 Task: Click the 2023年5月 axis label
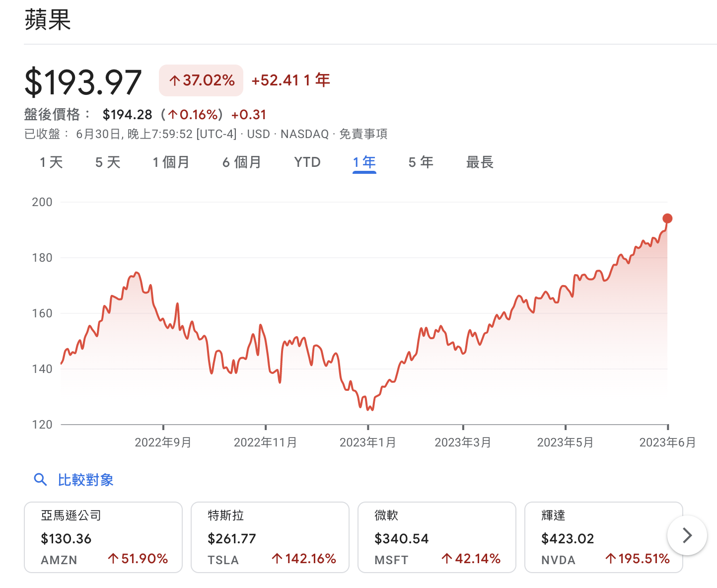[565, 442]
